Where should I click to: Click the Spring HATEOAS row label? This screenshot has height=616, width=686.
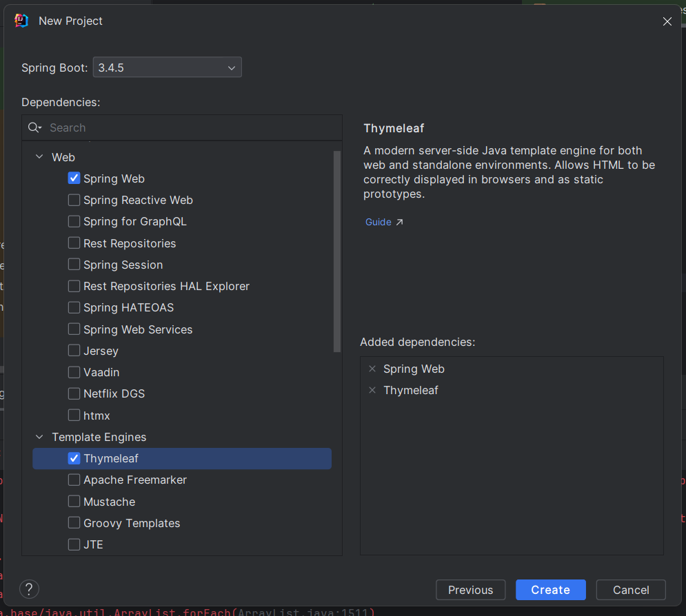128,307
